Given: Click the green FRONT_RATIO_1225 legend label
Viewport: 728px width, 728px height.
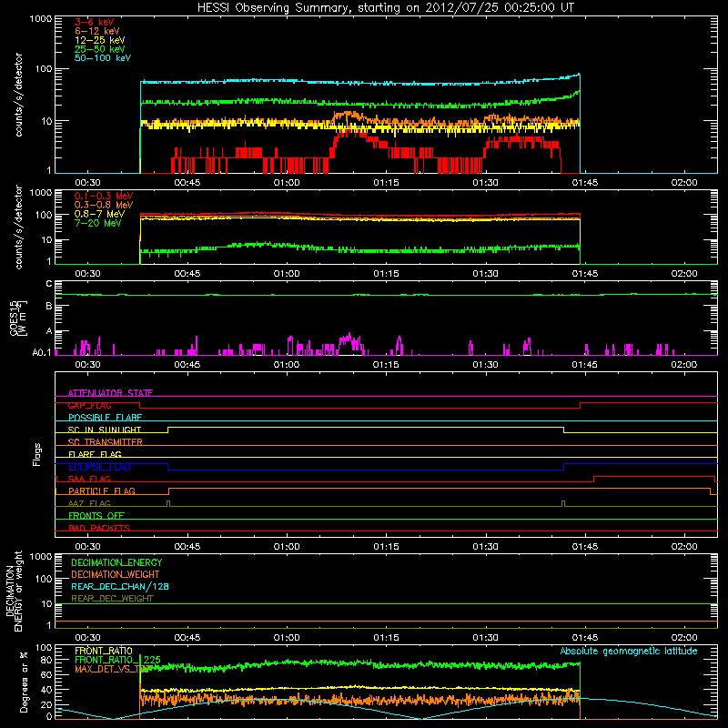Looking at the screenshot, I should [x=117, y=660].
